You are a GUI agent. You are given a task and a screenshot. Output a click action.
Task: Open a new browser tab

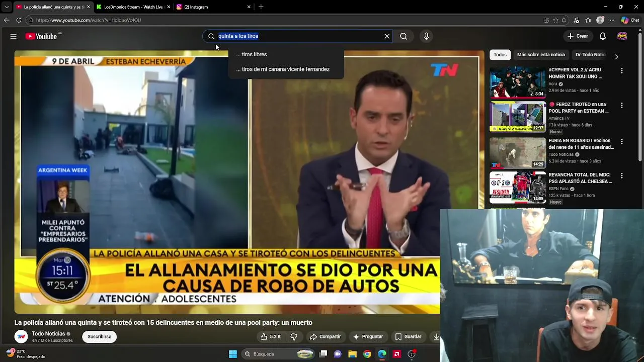tap(261, 7)
